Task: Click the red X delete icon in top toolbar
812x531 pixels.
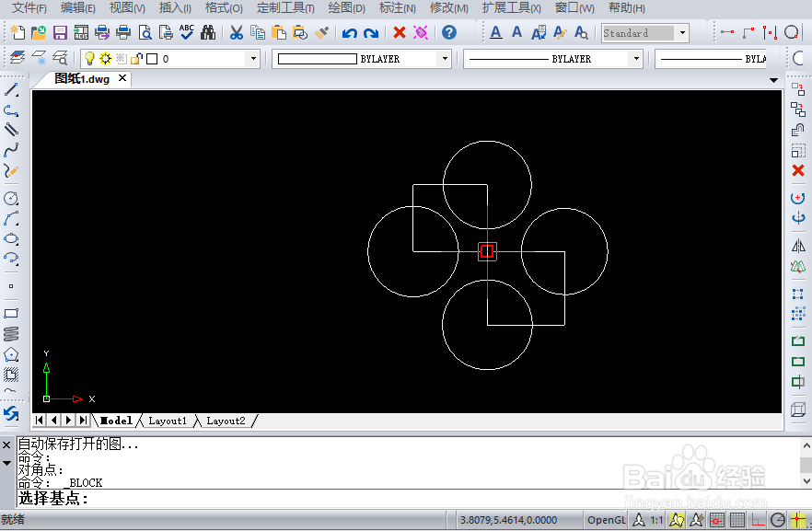Action: 400,32
